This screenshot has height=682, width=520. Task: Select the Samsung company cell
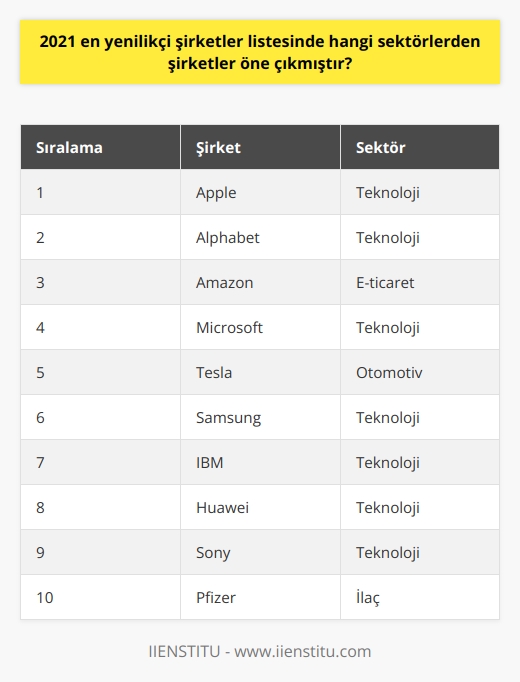(260, 418)
